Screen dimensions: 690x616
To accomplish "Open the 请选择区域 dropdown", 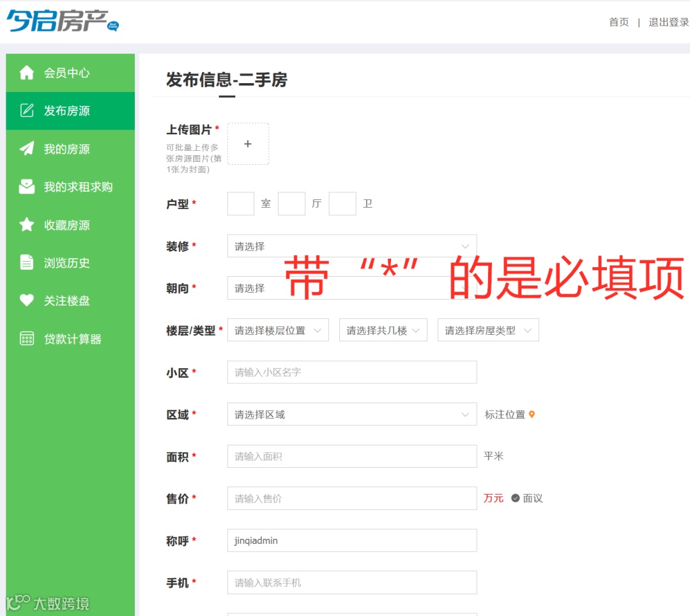I will point(352,415).
